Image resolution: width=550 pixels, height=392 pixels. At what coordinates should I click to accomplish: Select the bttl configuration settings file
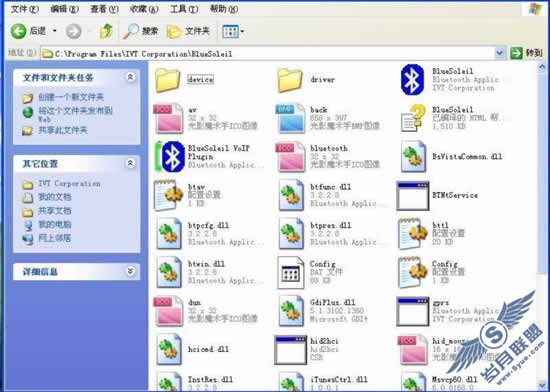tap(413, 234)
